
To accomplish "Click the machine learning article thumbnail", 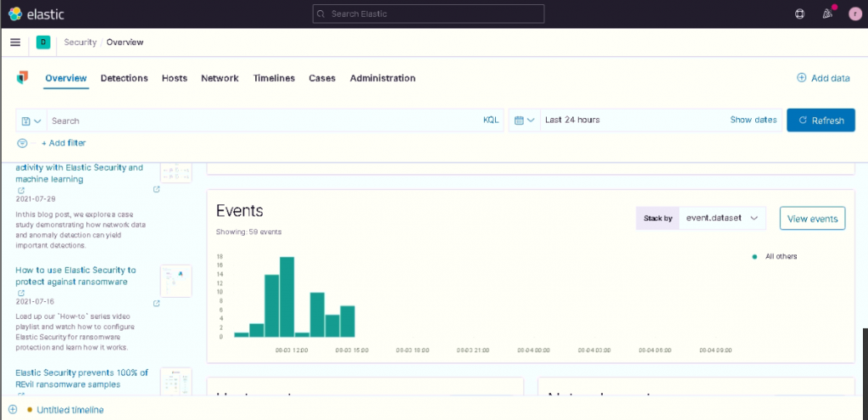I will pos(176,172).
